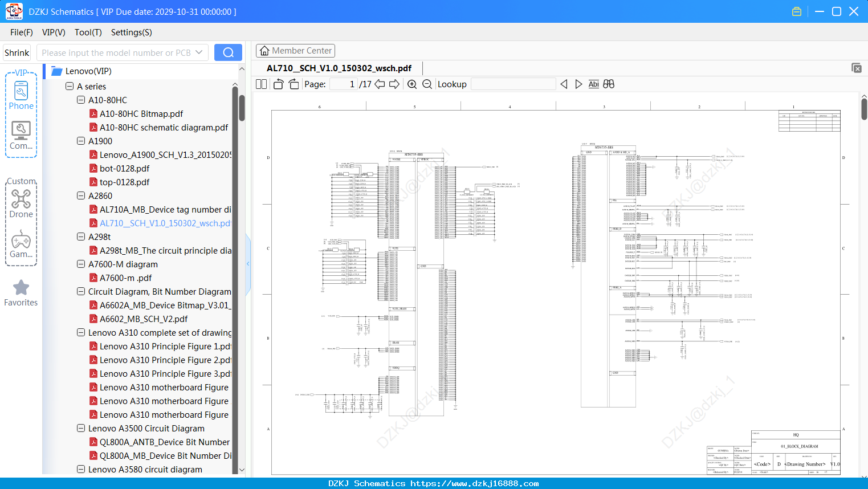
Task: Open Lenovo A310 Principle Figure 3.pdf
Action: [x=165, y=373]
